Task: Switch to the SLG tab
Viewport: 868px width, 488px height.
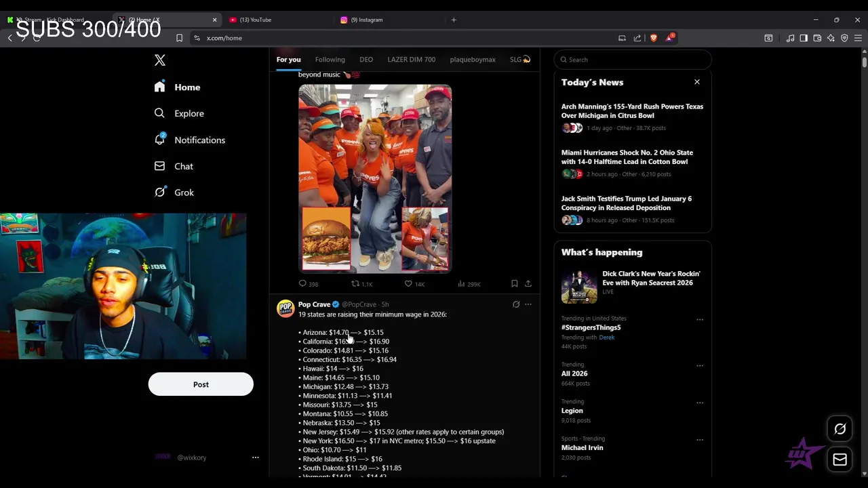Action: click(520, 60)
